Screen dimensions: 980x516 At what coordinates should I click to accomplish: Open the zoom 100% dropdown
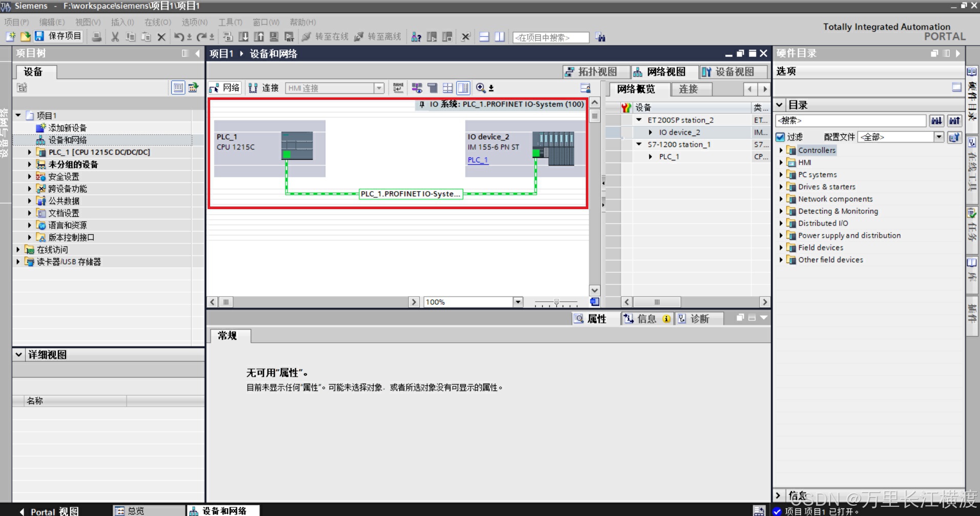pyautogui.click(x=518, y=302)
